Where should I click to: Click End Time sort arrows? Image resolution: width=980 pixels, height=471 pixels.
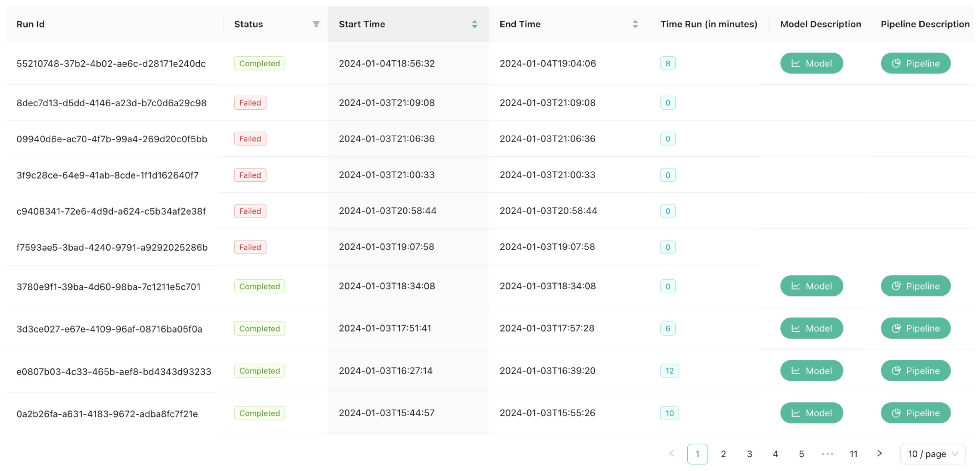635,24
